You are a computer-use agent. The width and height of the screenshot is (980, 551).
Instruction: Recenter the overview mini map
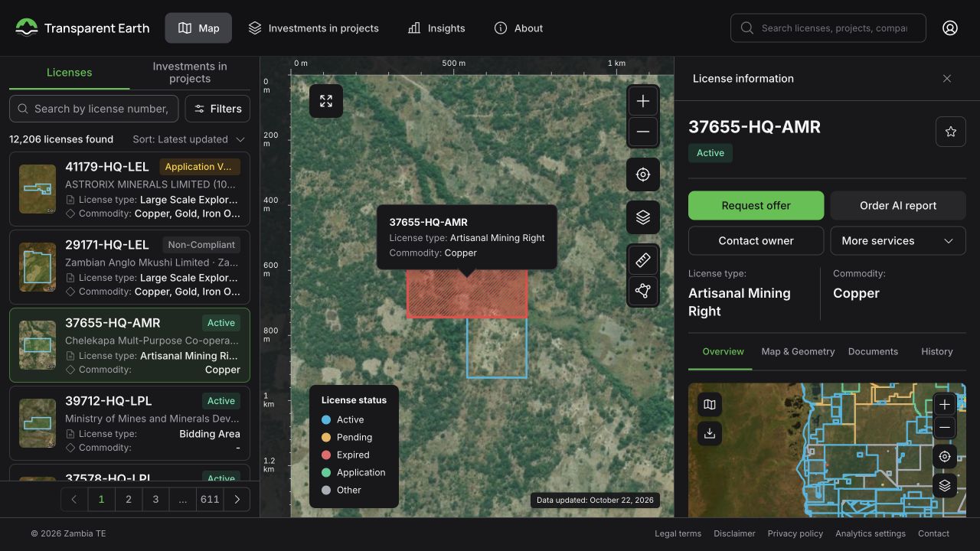coord(945,456)
